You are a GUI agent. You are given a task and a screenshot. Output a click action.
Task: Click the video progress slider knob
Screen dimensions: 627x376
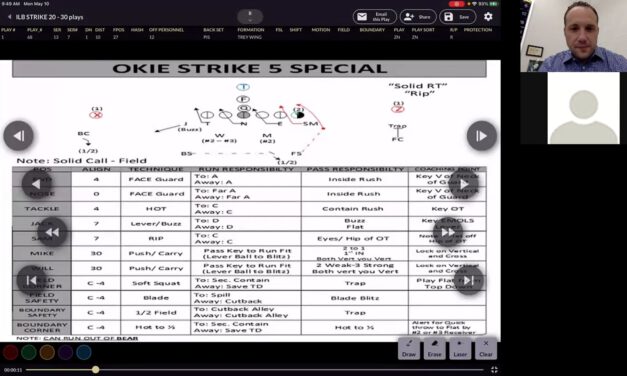95,370
